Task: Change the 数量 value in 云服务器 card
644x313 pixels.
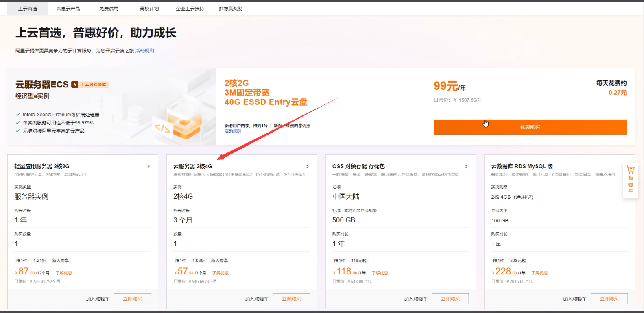Action: point(242,244)
